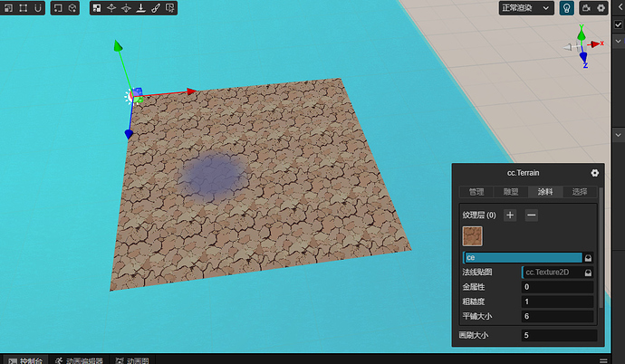Toggle local/world coordinate cube icon
The image size is (625, 364).
72,8
